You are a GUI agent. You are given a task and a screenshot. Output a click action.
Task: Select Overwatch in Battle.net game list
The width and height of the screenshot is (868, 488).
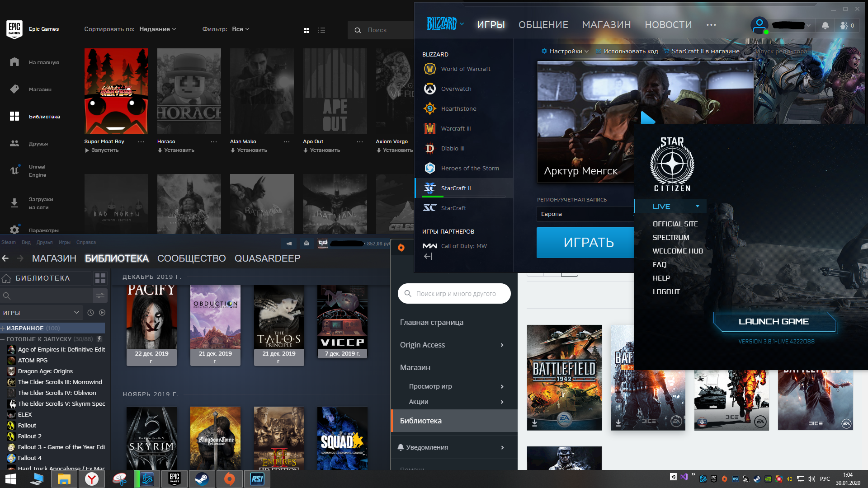point(464,89)
